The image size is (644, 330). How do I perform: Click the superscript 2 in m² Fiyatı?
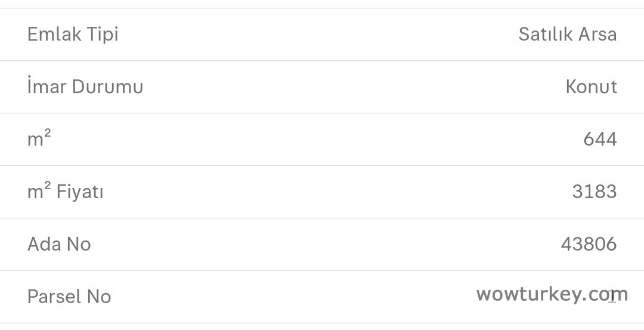(x=48, y=186)
